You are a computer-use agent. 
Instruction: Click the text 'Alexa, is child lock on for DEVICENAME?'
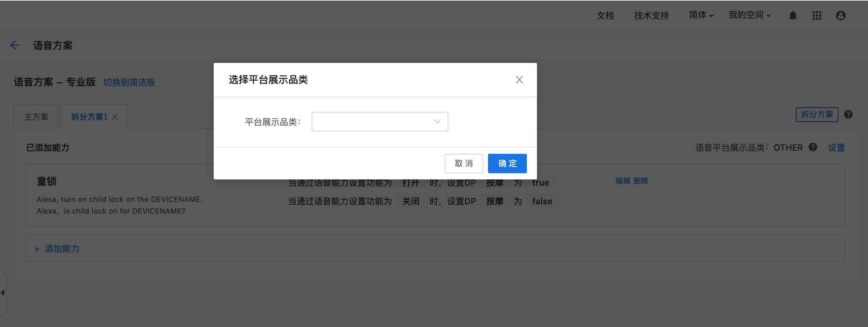click(x=111, y=211)
